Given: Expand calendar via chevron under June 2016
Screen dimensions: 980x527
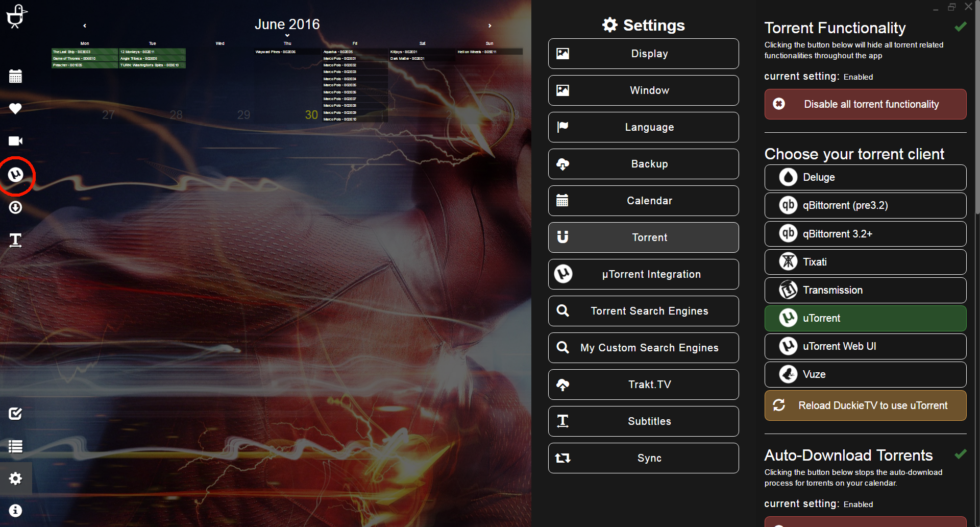Looking at the screenshot, I should tap(287, 36).
